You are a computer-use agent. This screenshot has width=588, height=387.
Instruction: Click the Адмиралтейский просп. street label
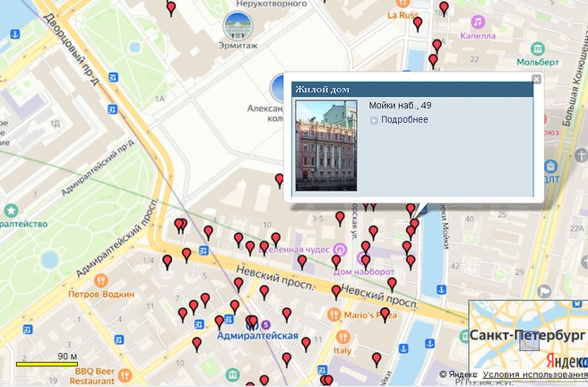pyautogui.click(x=117, y=238)
